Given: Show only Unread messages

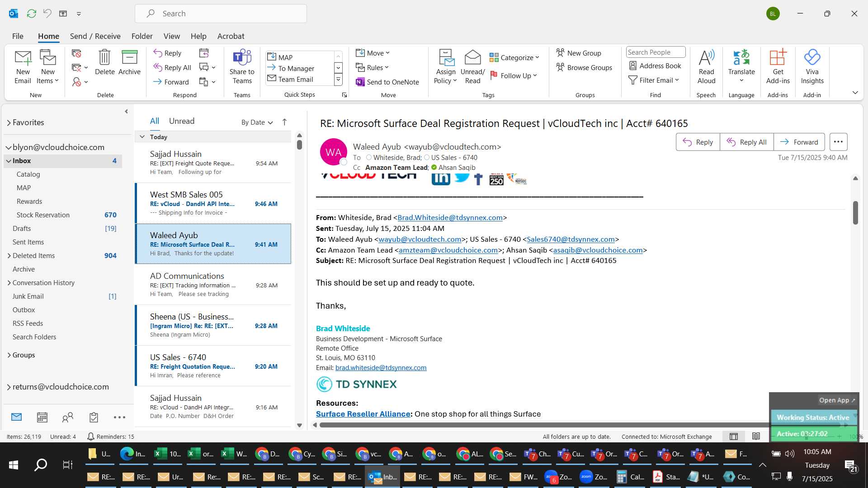Looking at the screenshot, I should click(182, 121).
